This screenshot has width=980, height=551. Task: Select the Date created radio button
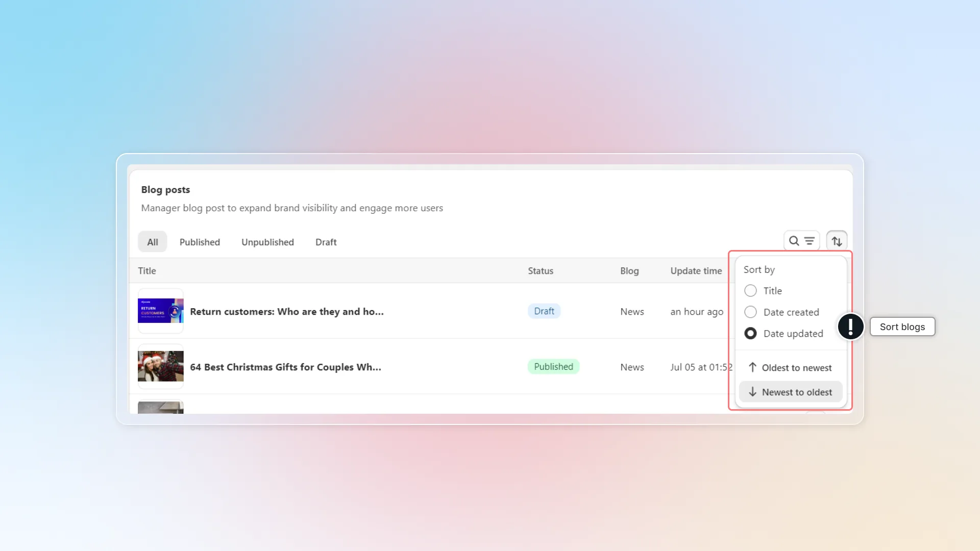click(750, 312)
